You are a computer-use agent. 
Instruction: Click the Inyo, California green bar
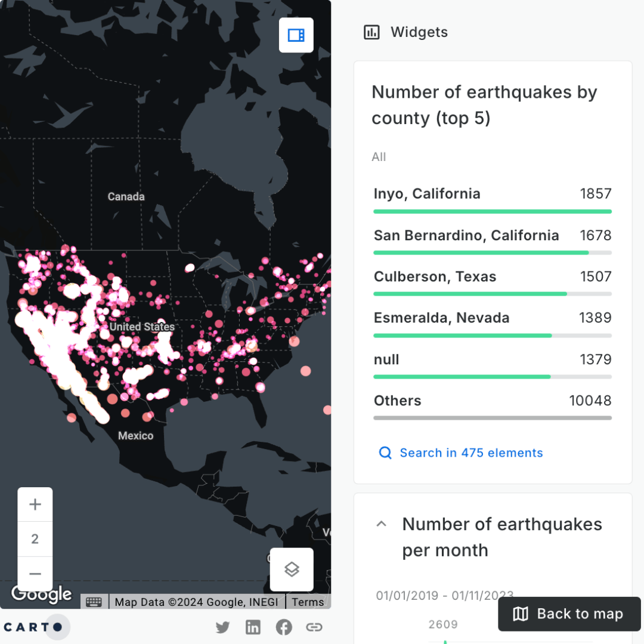coord(493,212)
